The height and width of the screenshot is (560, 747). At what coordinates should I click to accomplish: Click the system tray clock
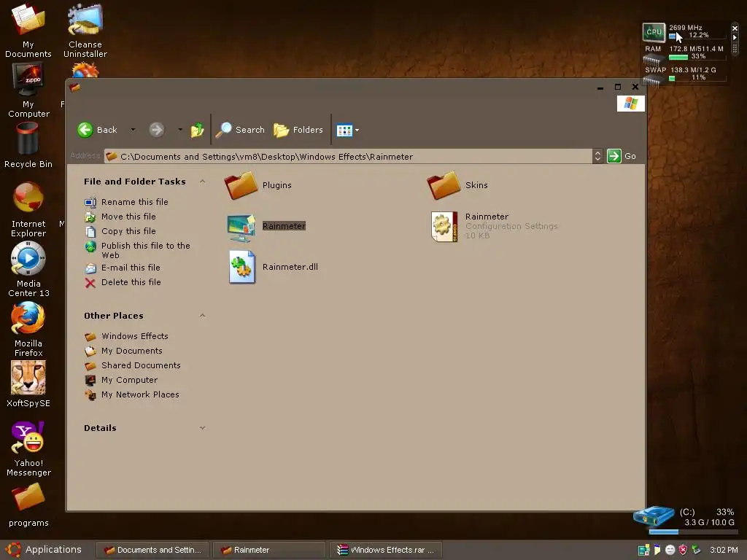pyautogui.click(x=724, y=550)
